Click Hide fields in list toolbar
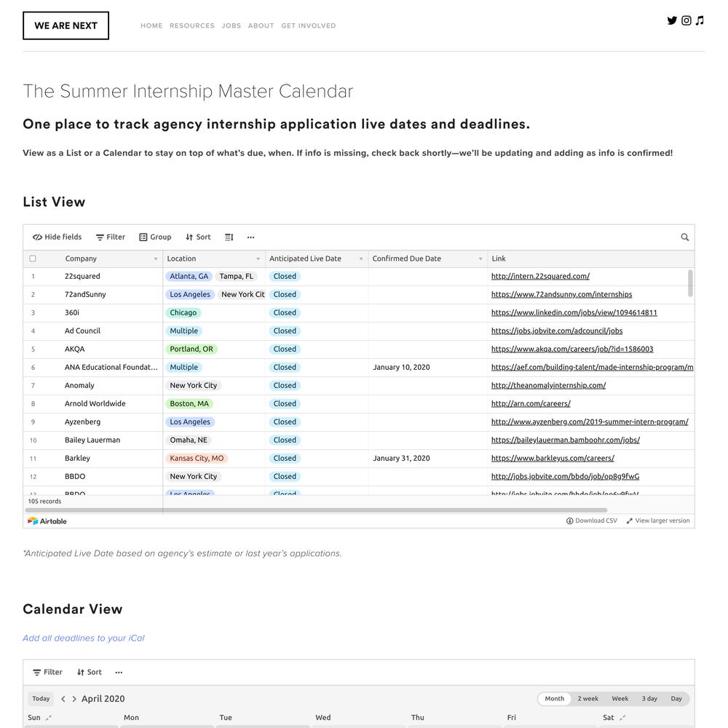Screen dimensions: 728x728 57,237
